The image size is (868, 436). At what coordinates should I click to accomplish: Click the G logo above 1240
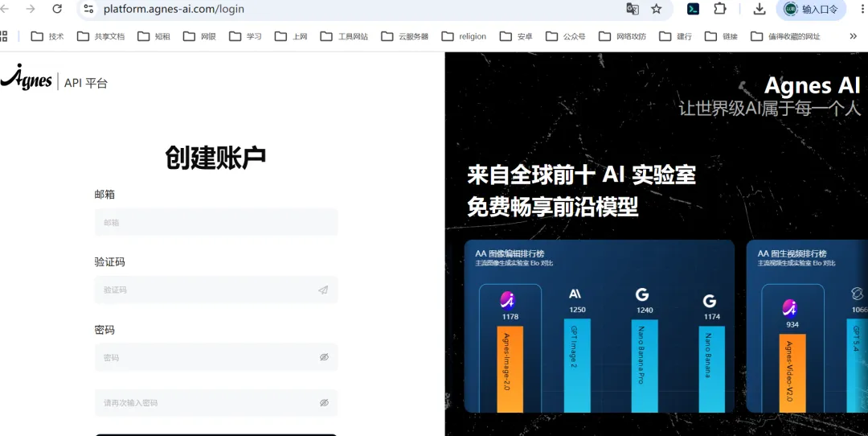pos(642,294)
